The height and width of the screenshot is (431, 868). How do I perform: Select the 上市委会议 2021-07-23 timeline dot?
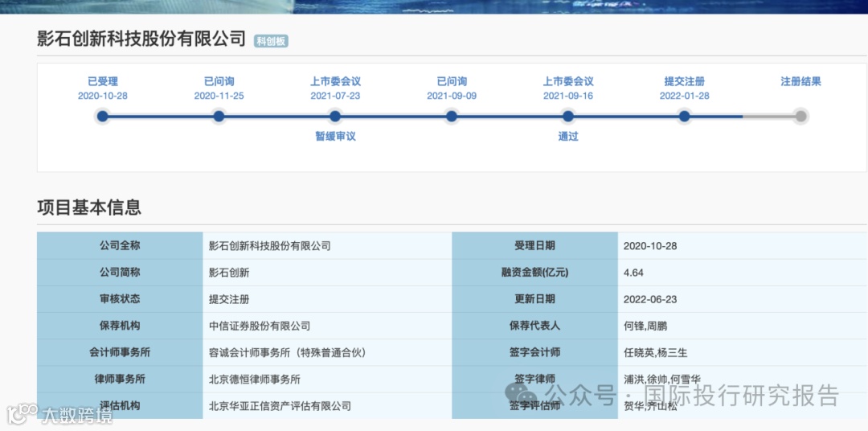[x=335, y=117]
